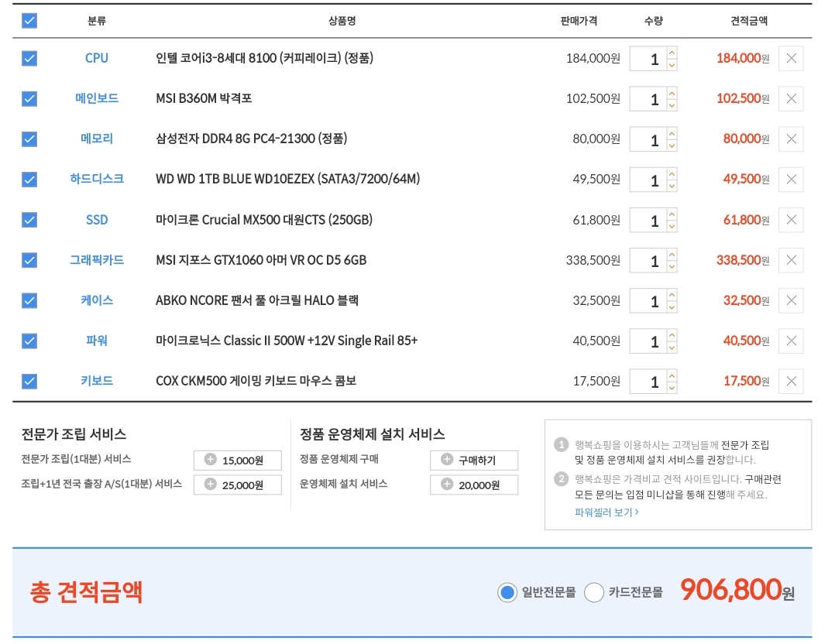Decrease 메인보드 quantity with down arrow
The width and height of the screenshot is (835, 644).
coord(672,104)
